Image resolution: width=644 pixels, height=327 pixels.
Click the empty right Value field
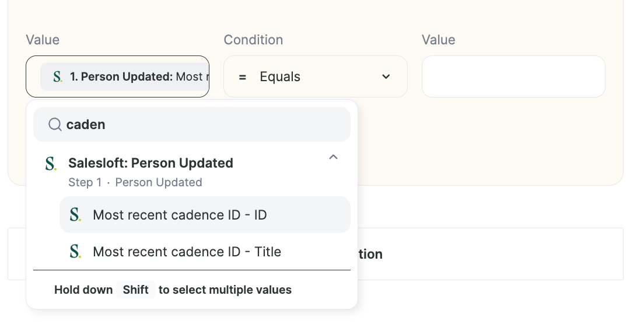coord(513,76)
